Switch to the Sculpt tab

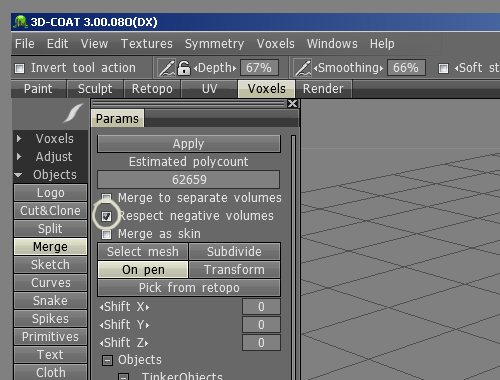pos(95,89)
